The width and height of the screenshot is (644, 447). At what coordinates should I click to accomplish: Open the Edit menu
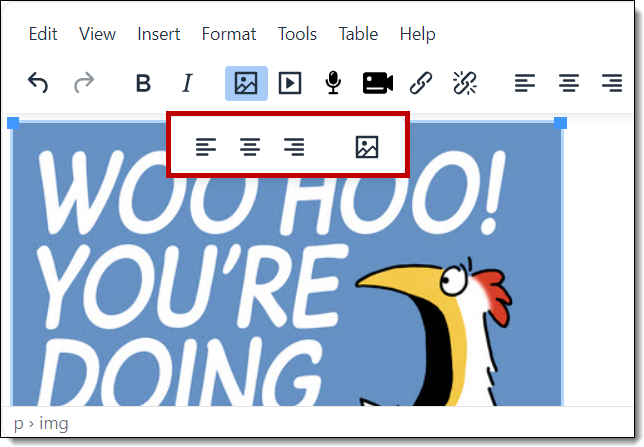[43, 34]
